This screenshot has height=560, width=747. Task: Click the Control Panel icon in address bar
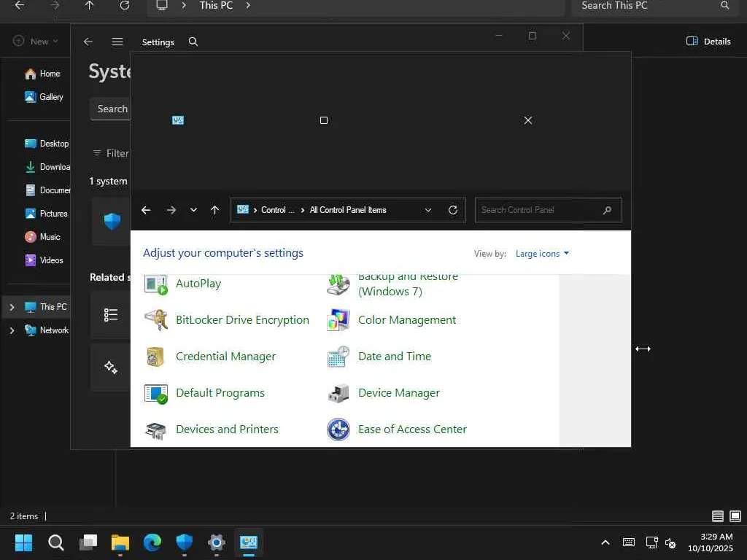click(x=243, y=209)
